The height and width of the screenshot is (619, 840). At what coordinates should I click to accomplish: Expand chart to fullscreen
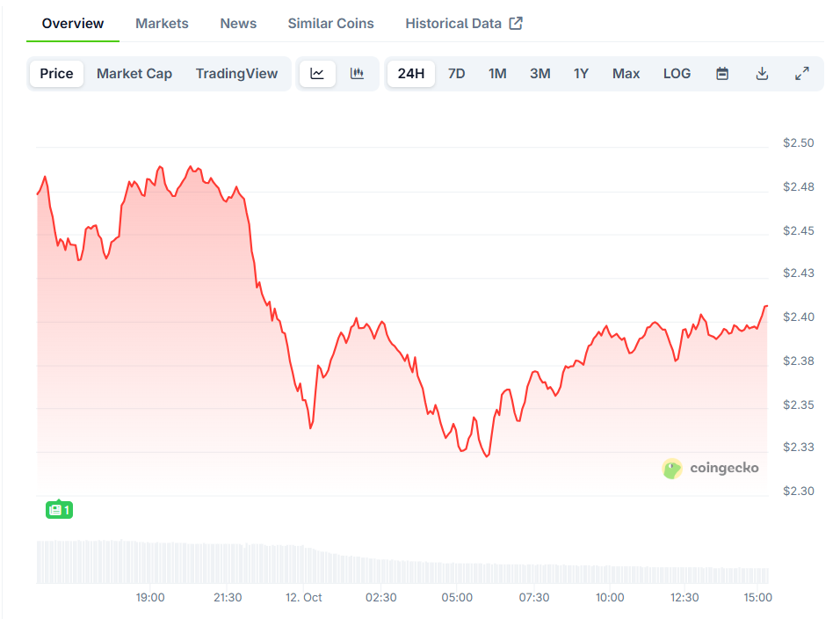(x=801, y=74)
